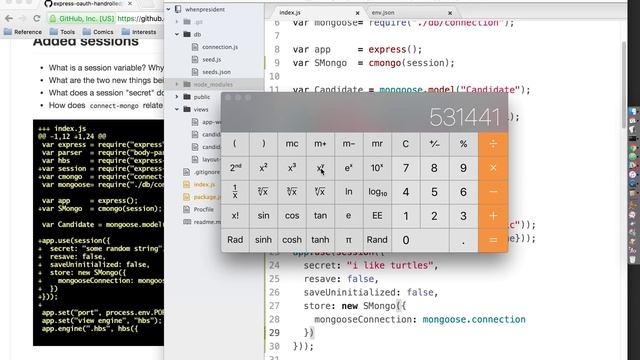Click the browser back arrow

point(9,18)
